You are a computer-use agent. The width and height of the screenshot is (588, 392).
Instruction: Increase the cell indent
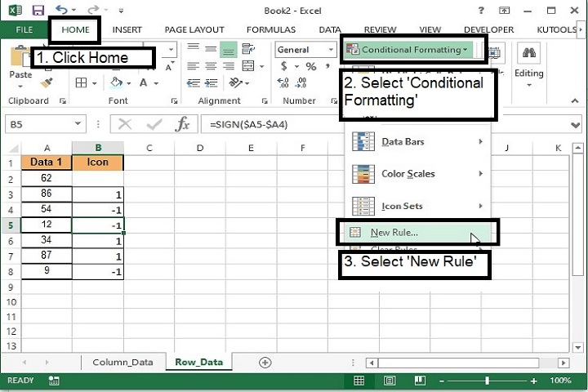tap(212, 82)
